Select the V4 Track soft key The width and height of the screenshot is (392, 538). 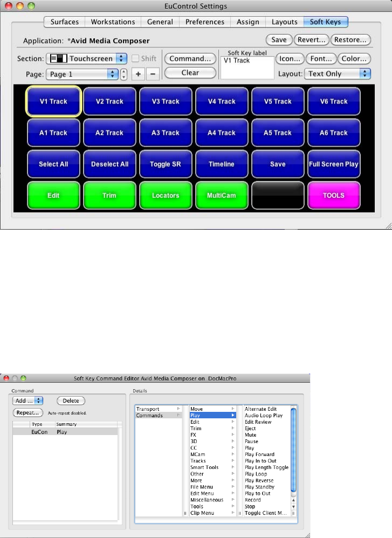pyautogui.click(x=222, y=101)
